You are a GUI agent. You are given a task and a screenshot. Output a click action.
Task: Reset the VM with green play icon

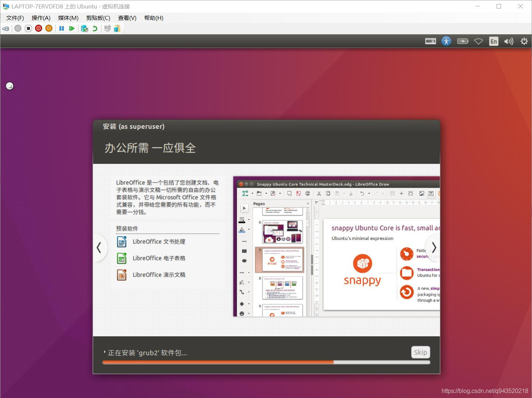pyautogui.click(x=72, y=28)
